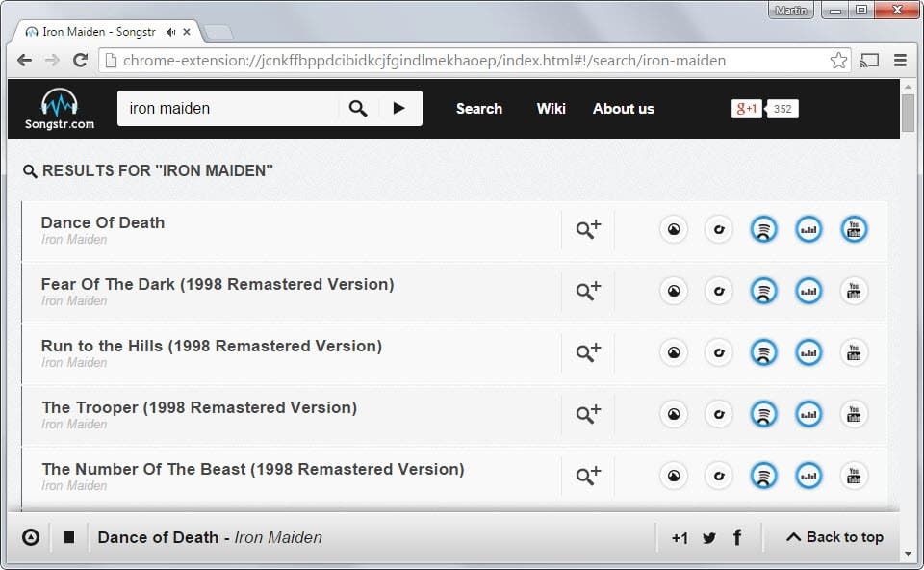This screenshot has height=570, width=924.
Task: Open the Wiki page
Action: (551, 109)
